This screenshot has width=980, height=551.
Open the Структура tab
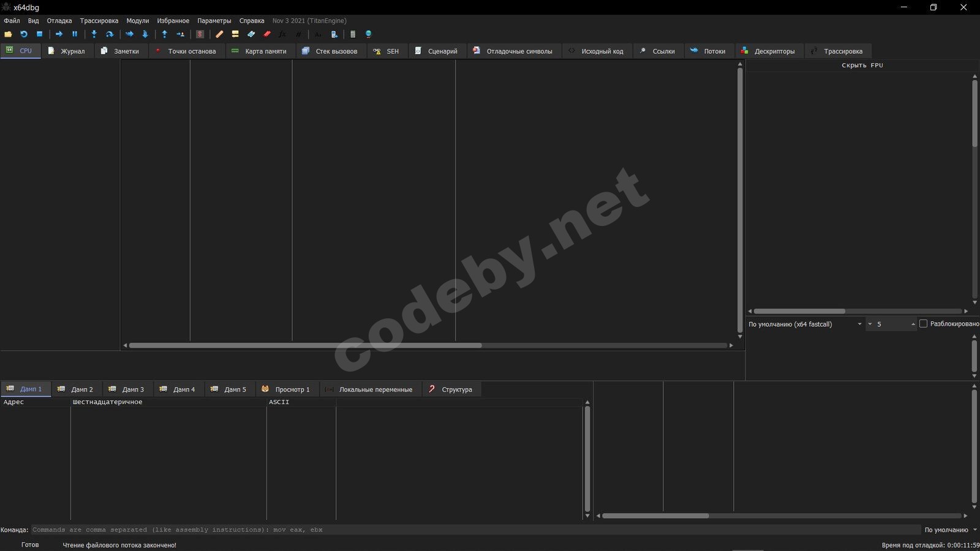[451, 389]
